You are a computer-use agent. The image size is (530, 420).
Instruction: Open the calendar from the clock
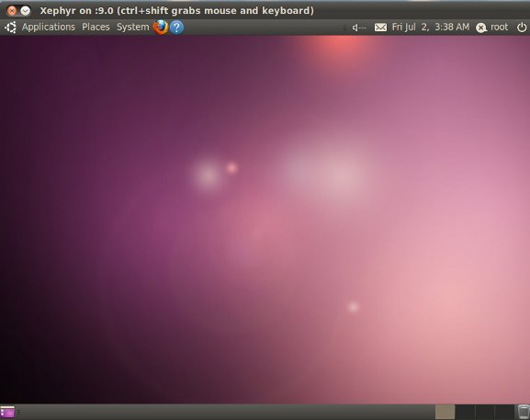tap(430, 27)
